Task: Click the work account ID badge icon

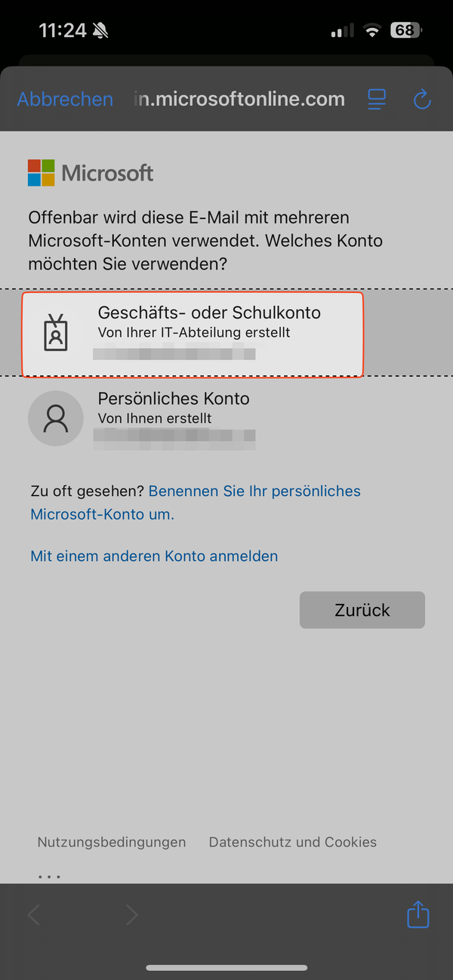Action: [x=56, y=333]
